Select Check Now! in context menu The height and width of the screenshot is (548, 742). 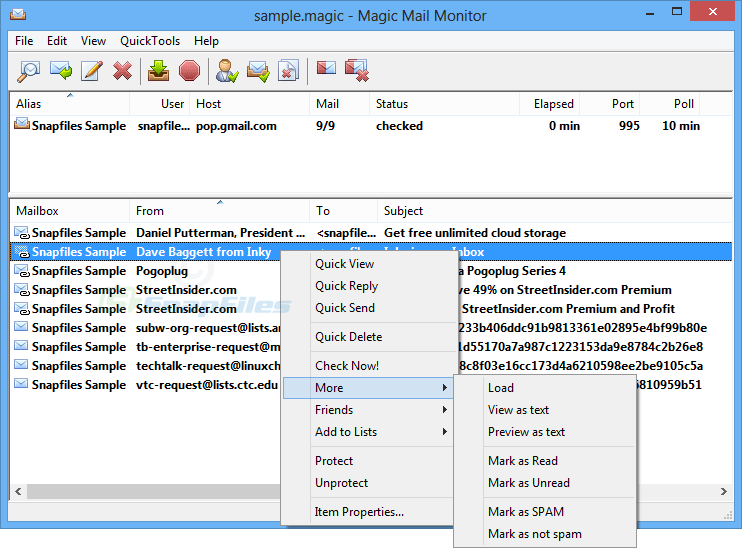tap(368, 366)
